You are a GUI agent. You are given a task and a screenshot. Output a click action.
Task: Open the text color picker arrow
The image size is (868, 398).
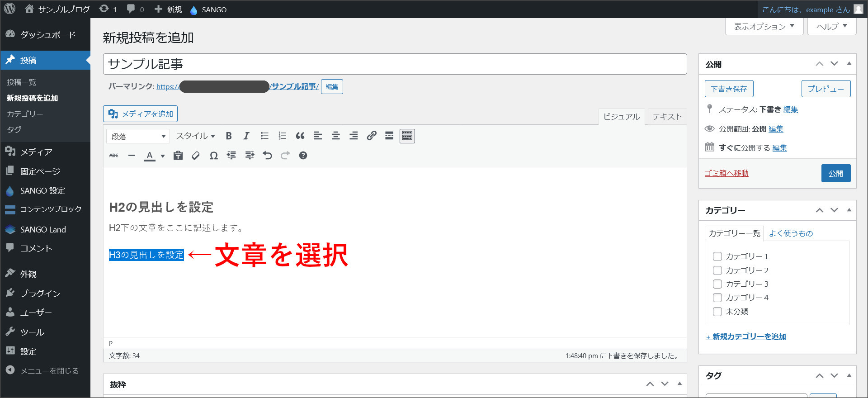[x=163, y=156]
